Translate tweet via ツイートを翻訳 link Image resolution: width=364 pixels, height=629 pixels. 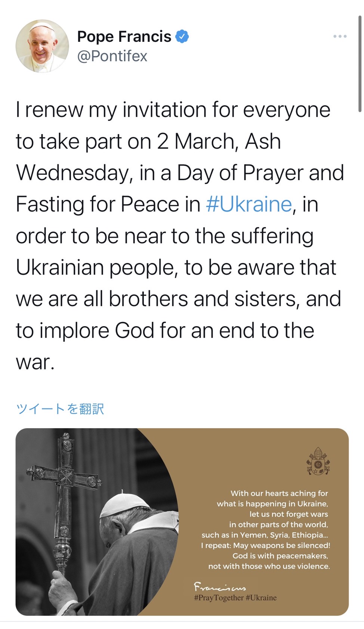[60, 409]
